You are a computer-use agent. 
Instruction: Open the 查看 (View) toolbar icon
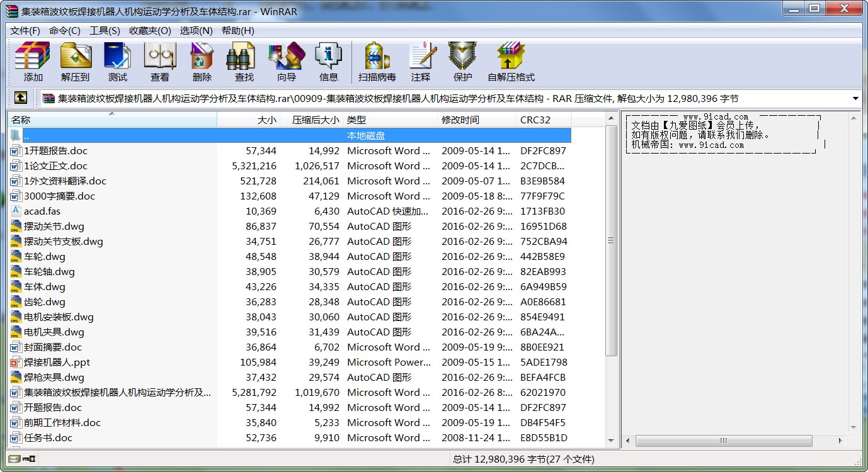[159, 62]
